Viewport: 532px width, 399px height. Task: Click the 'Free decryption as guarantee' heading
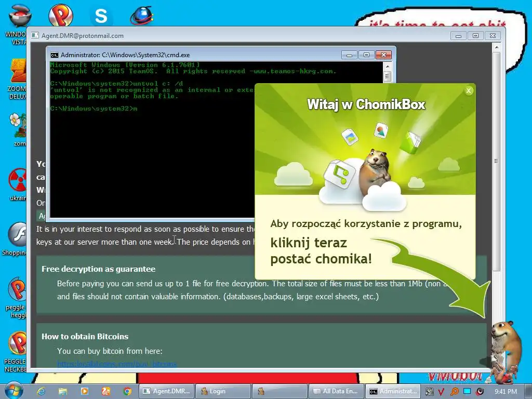[x=98, y=269]
